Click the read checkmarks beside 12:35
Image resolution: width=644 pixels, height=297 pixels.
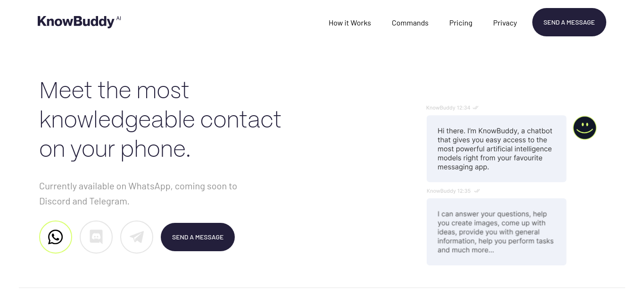coord(477,191)
